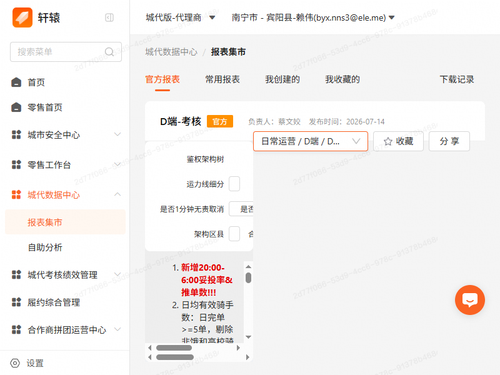Click the search magnifier icon in the menu search box
Image resolution: width=500 pixels, height=375 pixels.
coord(109,52)
